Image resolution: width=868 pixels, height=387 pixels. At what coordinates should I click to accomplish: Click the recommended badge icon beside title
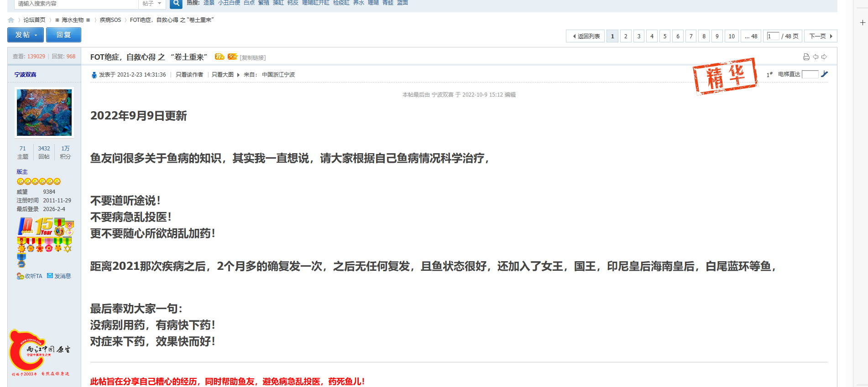click(220, 57)
